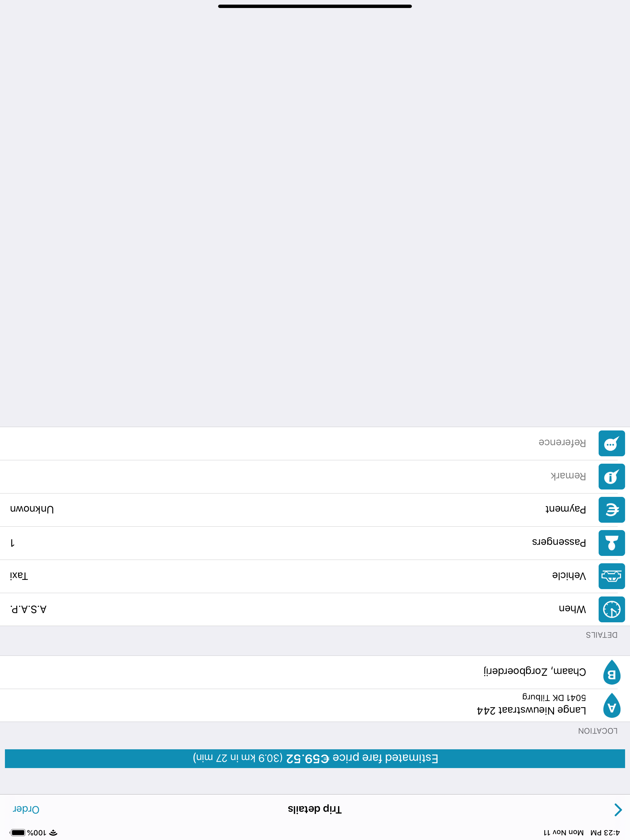630x840 pixels.
Task: Tap the Taxi vehicle value
Action: click(19, 576)
